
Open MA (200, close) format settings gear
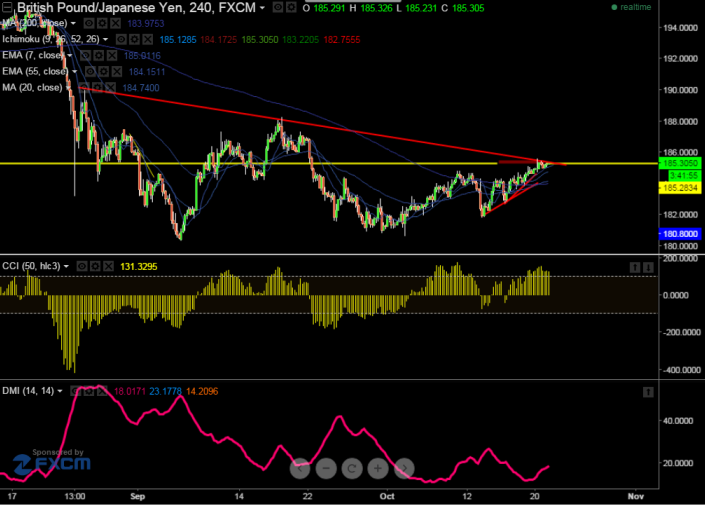point(103,23)
